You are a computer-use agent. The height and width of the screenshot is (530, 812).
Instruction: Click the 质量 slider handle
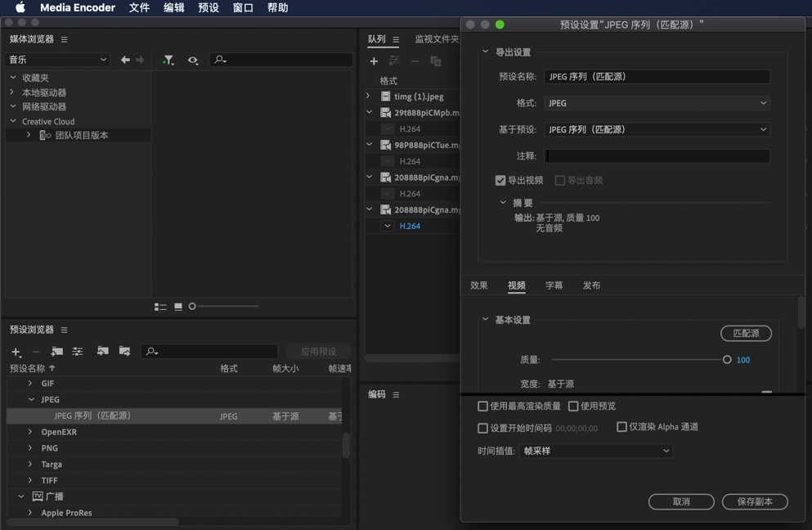(x=727, y=360)
